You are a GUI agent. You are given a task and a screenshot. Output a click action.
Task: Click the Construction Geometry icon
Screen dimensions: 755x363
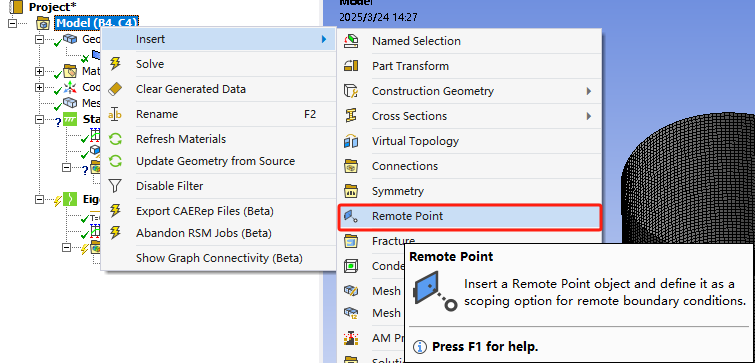351,91
